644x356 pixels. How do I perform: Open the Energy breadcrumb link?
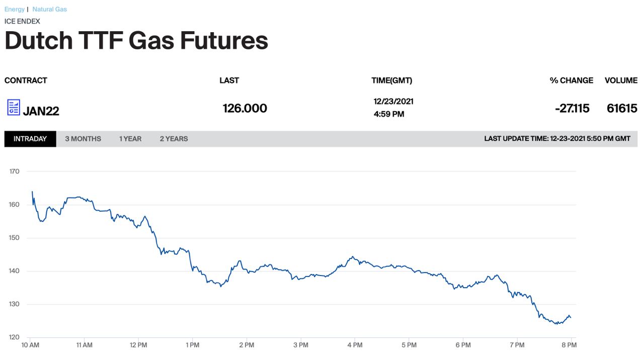click(14, 9)
